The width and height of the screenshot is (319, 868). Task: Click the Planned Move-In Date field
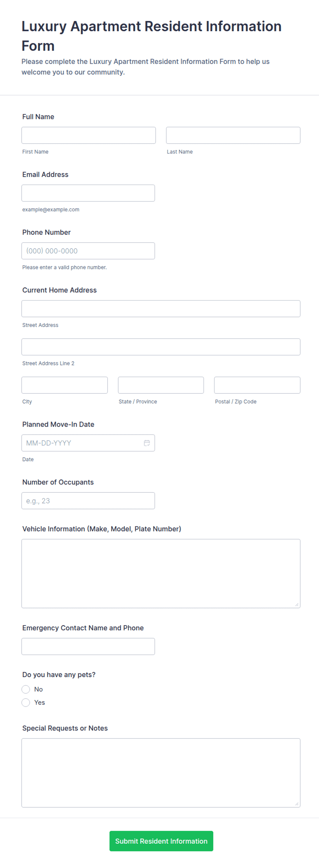coord(88,443)
